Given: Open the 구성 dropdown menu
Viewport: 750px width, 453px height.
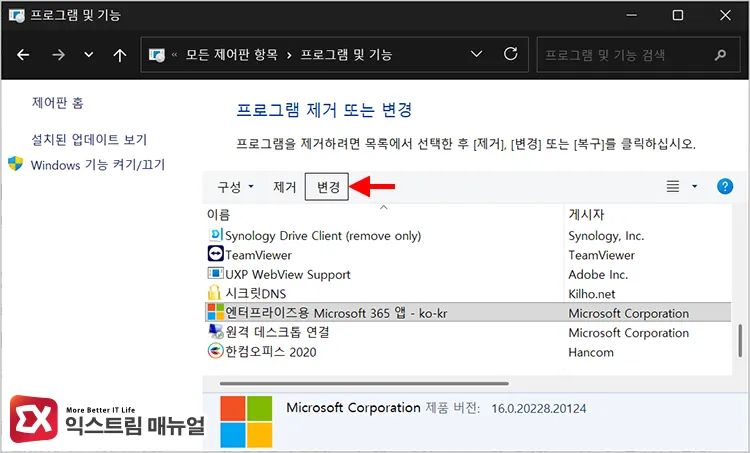Looking at the screenshot, I should point(235,187).
